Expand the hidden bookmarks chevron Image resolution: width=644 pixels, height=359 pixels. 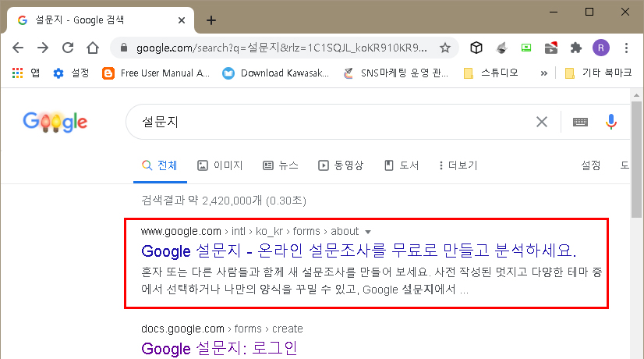(543, 73)
